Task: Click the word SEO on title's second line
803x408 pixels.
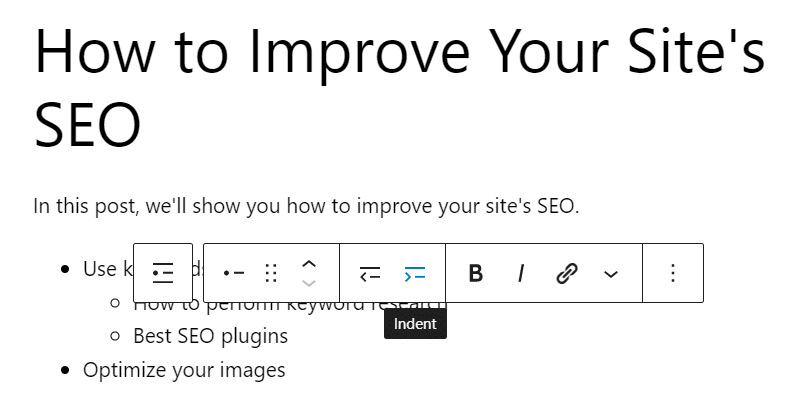Action: pos(88,124)
